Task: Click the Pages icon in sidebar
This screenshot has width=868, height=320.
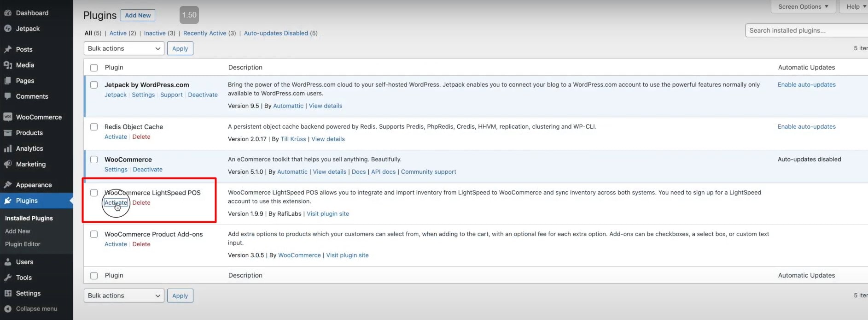Action: pos(8,81)
